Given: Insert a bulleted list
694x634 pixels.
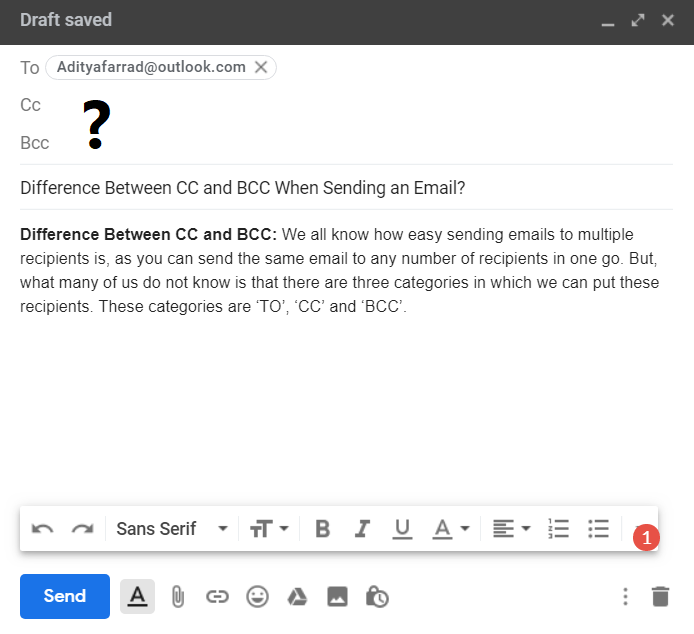Looking at the screenshot, I should 598,528.
